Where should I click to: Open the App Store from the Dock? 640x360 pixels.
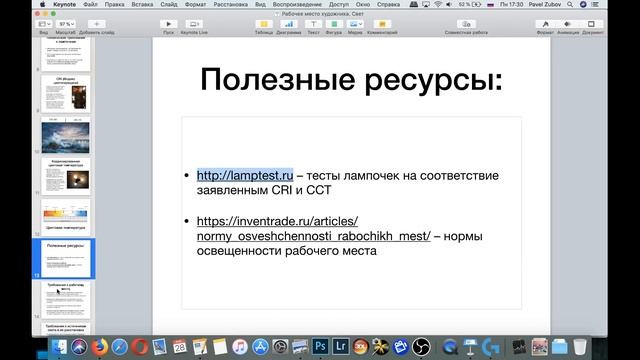coord(260,347)
